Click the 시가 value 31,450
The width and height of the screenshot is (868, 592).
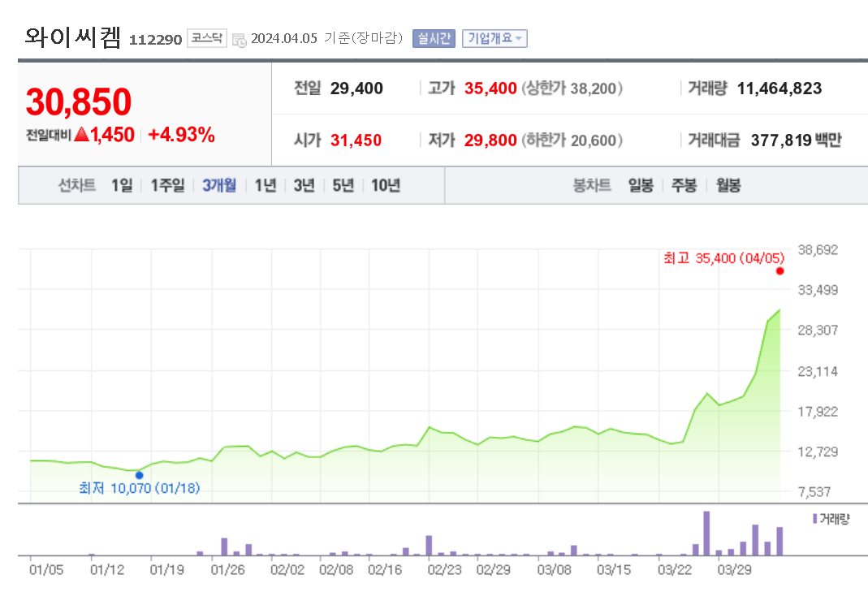[x=356, y=140]
